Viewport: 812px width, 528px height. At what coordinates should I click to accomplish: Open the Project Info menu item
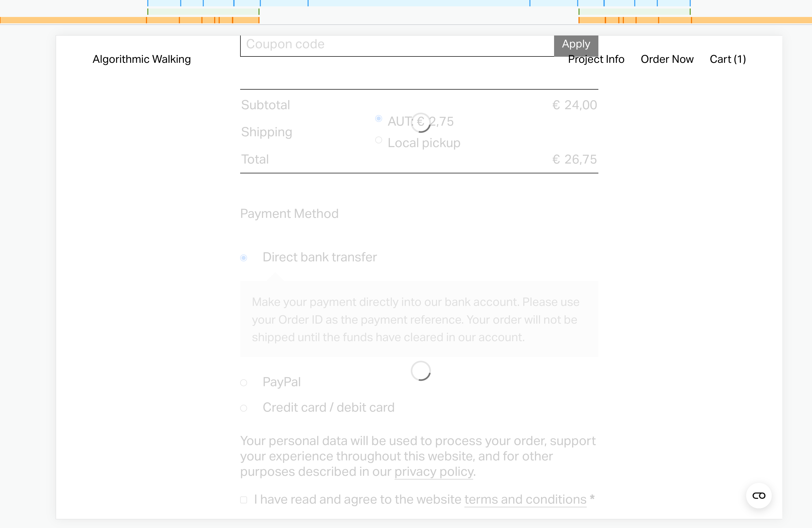[x=596, y=59]
